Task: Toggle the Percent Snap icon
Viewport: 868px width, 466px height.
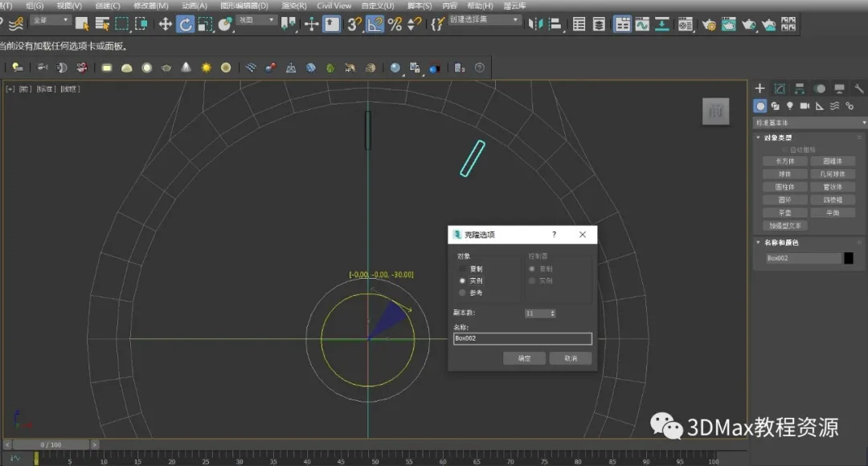Action: (395, 24)
